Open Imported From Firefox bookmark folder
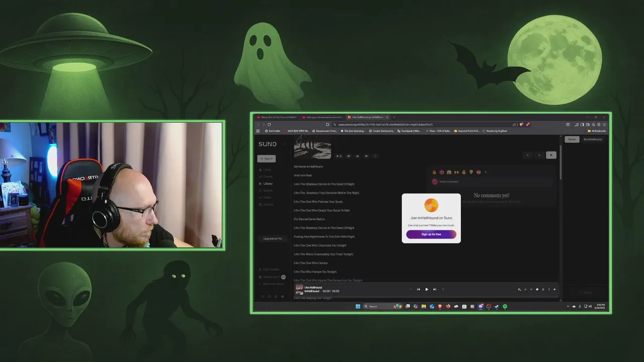644x362 pixels. click(467, 131)
